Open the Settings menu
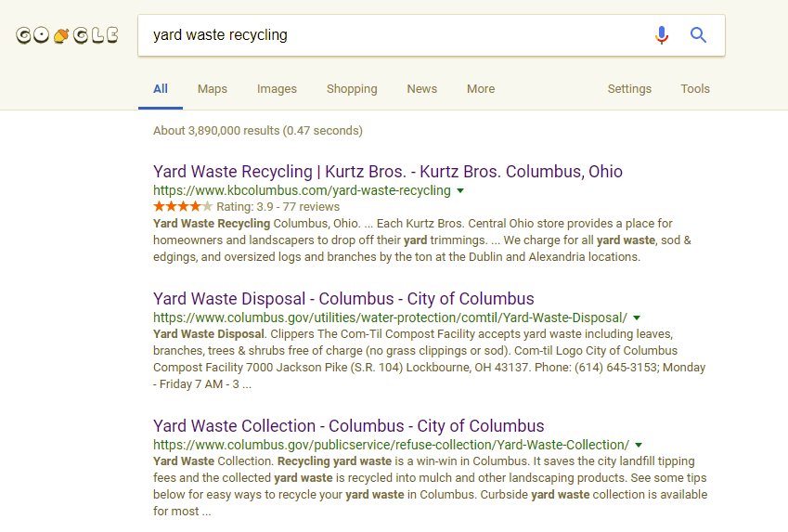 629,89
